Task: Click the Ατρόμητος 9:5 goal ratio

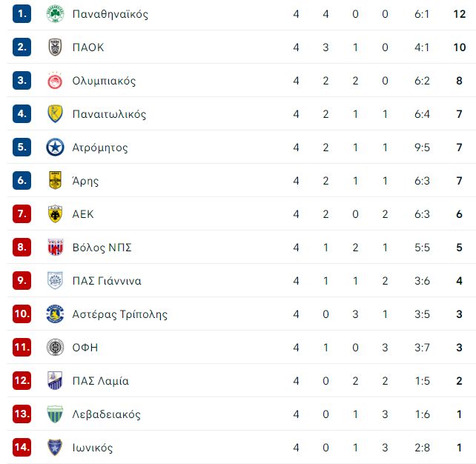Action: pos(423,148)
